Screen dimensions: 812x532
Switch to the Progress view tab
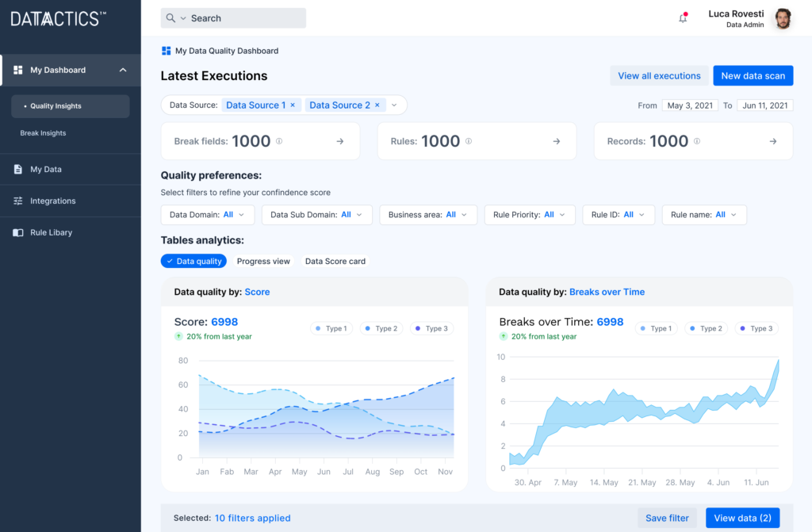click(x=263, y=261)
